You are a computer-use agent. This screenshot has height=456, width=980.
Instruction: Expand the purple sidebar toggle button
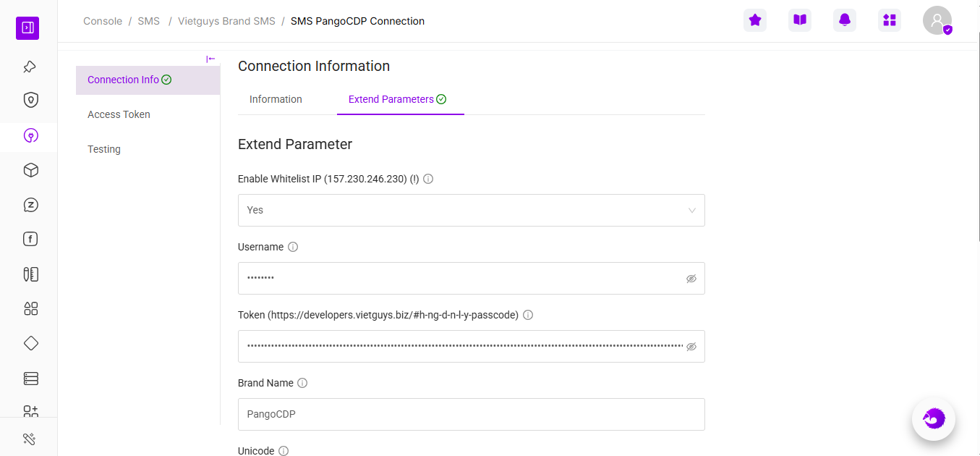pyautogui.click(x=27, y=28)
